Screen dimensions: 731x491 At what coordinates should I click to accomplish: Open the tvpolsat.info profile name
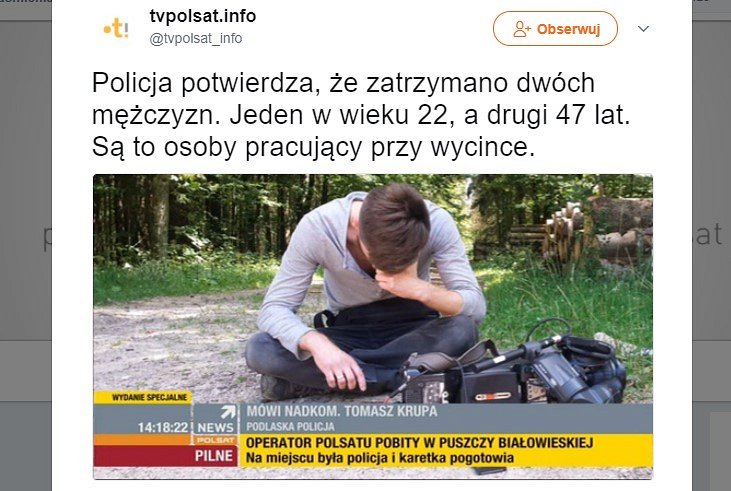click(203, 16)
